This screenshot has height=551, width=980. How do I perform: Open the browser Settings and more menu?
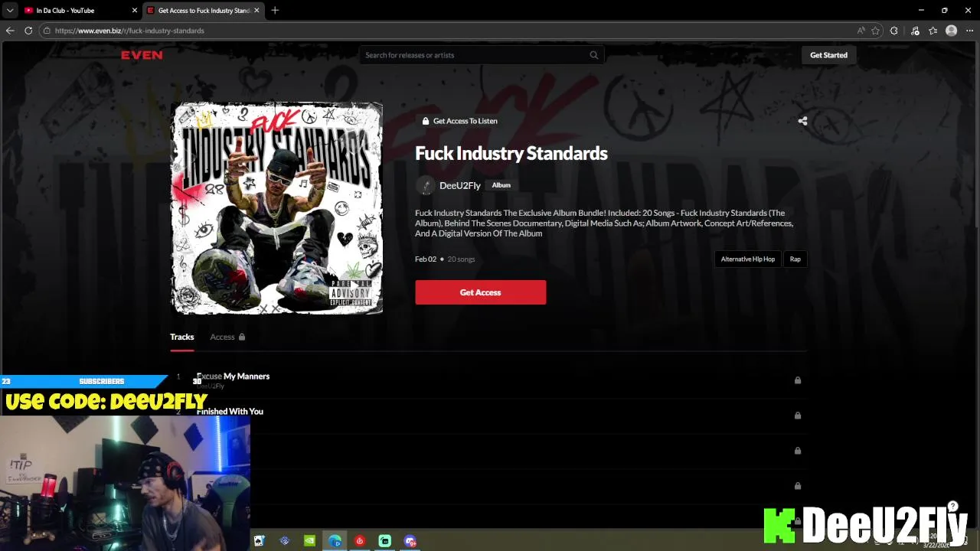[969, 31]
